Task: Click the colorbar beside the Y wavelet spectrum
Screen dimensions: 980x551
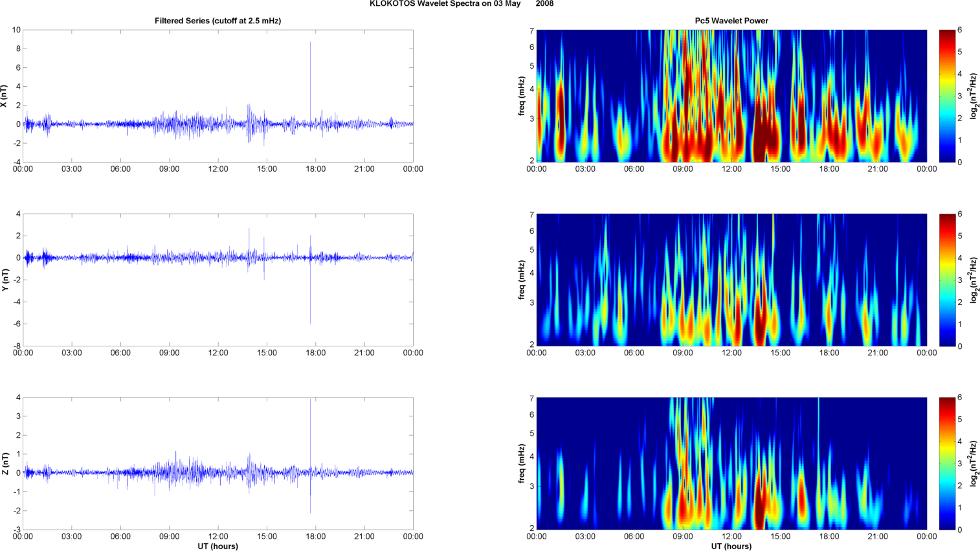Action: (947, 280)
